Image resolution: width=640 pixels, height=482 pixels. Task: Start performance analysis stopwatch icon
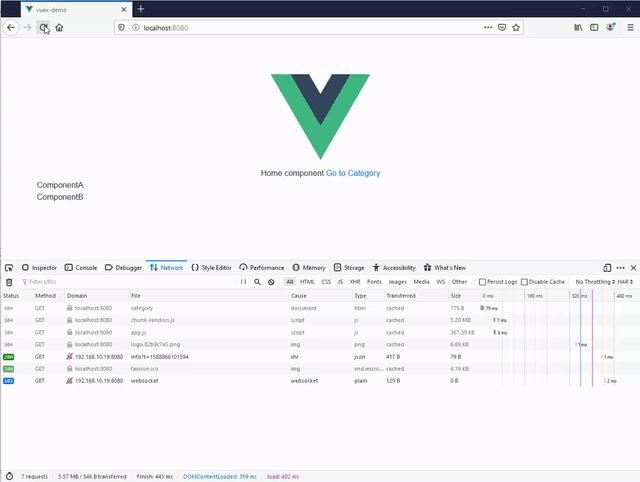9,476
